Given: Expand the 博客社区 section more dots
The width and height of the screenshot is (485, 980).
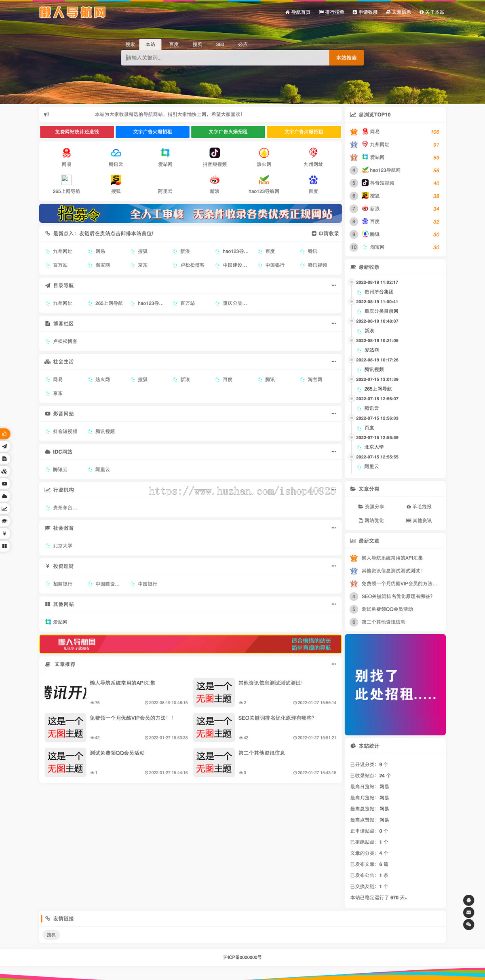Looking at the screenshot, I should click(x=333, y=323).
